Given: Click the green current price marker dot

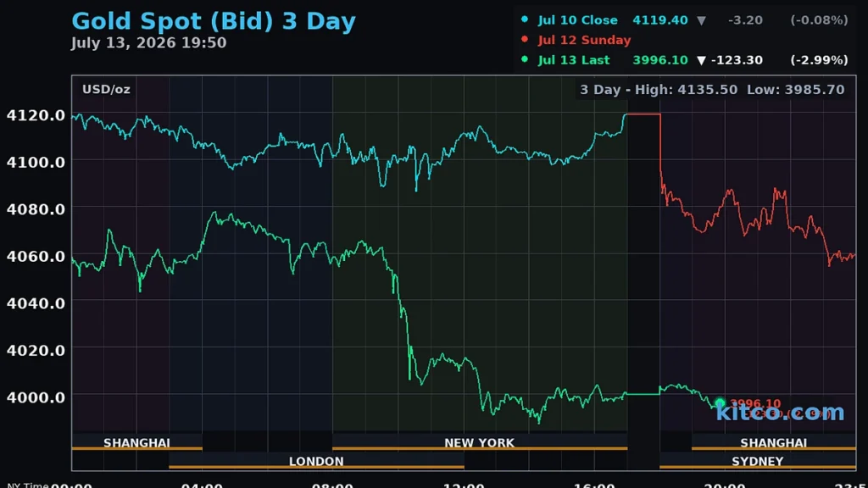Looking at the screenshot, I should pyautogui.click(x=720, y=402).
